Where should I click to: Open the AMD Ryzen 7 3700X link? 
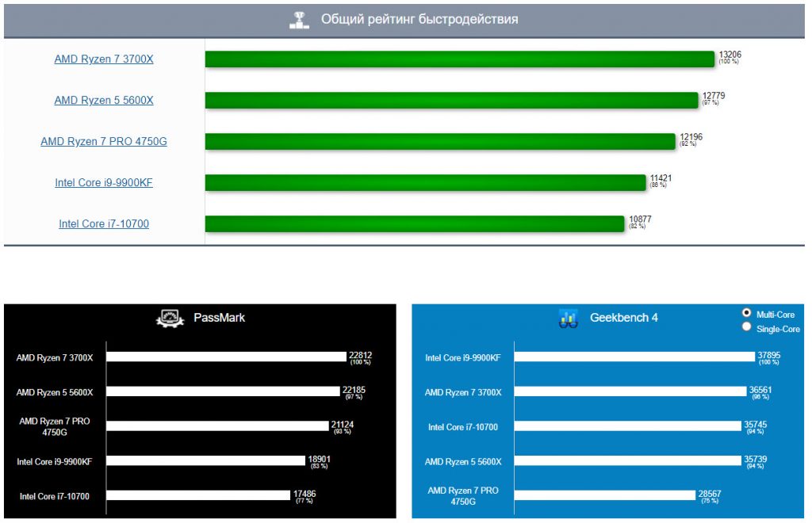coord(104,59)
